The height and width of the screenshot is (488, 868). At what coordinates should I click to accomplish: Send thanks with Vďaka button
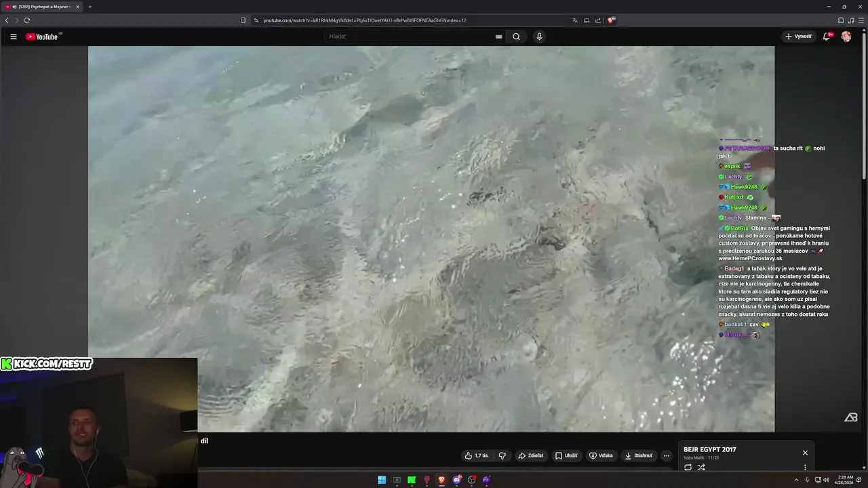coord(601,455)
